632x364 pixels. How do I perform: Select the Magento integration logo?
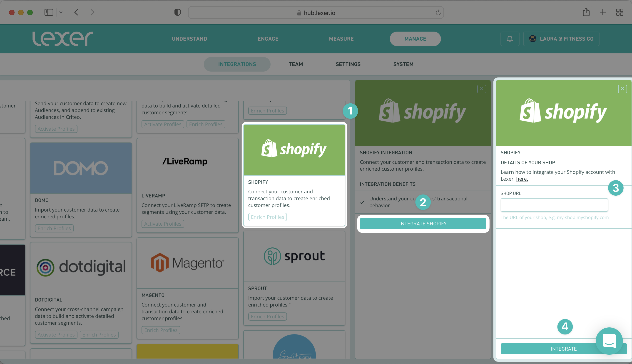click(x=187, y=262)
